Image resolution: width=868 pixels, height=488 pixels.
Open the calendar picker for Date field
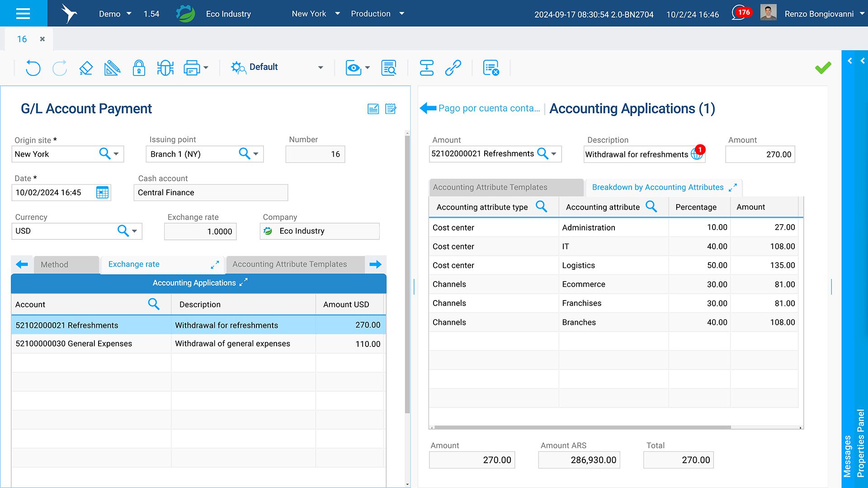102,192
